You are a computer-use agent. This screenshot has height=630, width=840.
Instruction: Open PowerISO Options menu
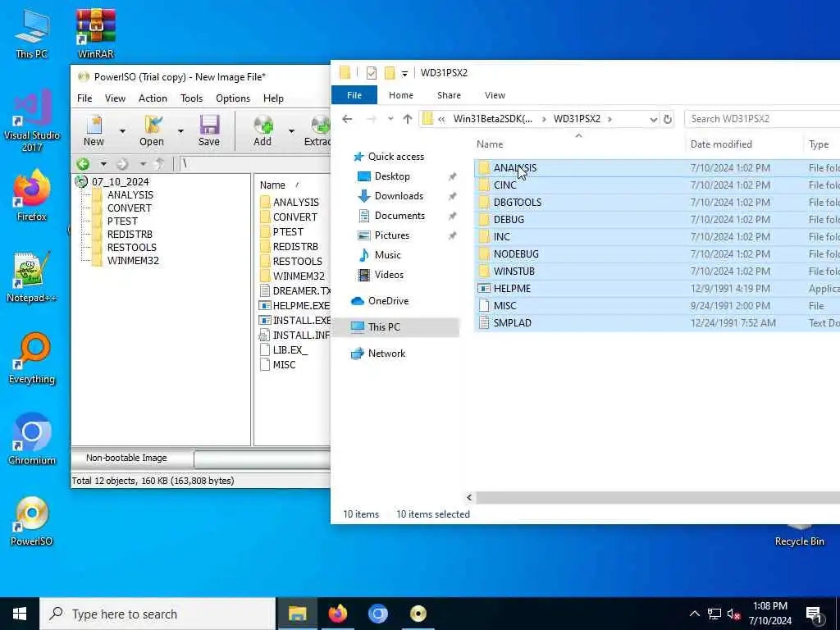pos(233,98)
